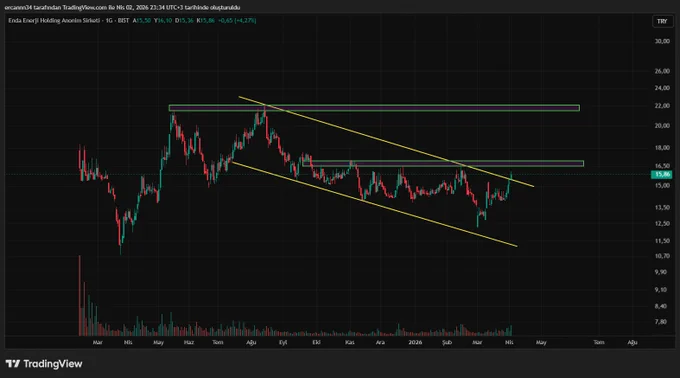
Task: Select the lower yellow channel trendline
Action: 374,204
